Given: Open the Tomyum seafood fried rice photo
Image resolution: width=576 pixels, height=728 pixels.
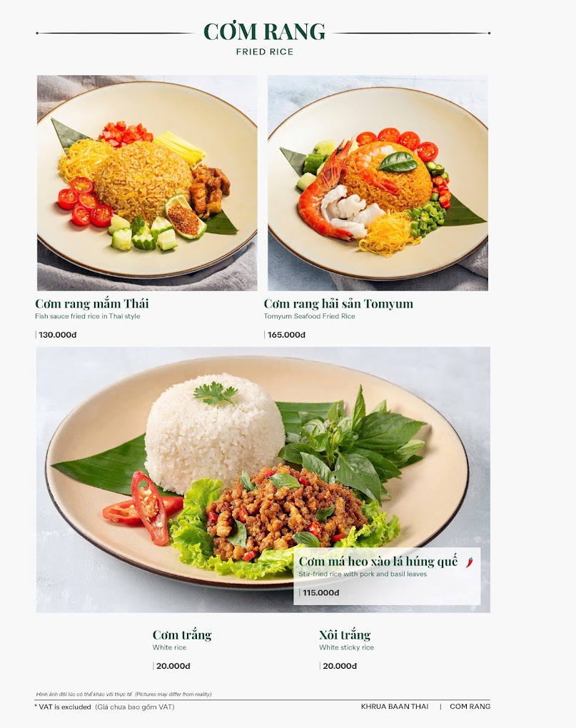Looking at the screenshot, I should click(x=378, y=183).
